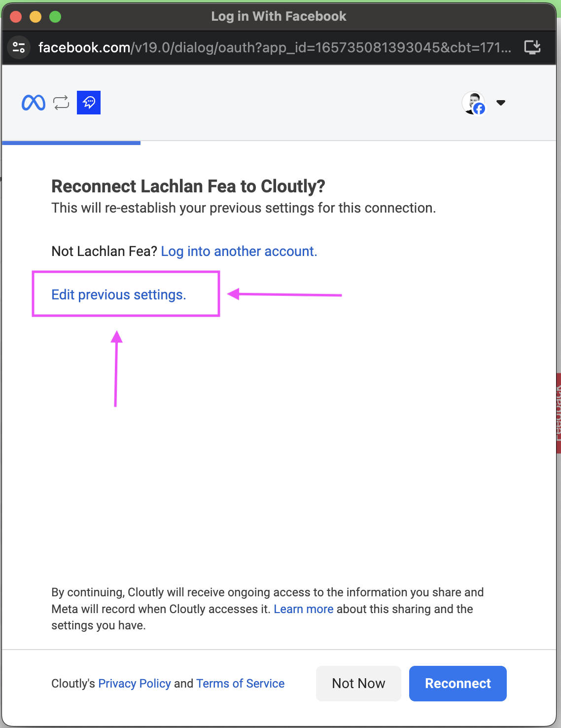The image size is (561, 728).
Task: View Cloutly's Terms of Service
Action: (240, 684)
